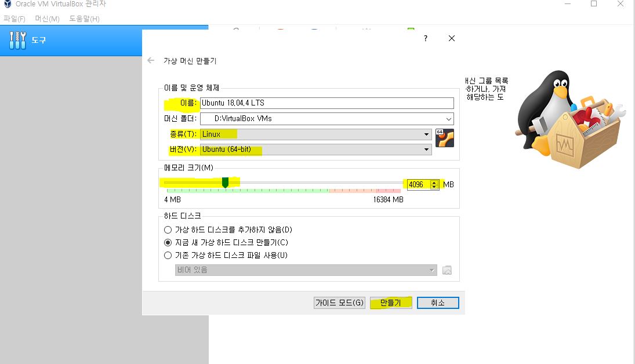Click the memory spinbox up arrow
Image resolution: width=635 pixels, height=364 pixels.
pos(434,182)
